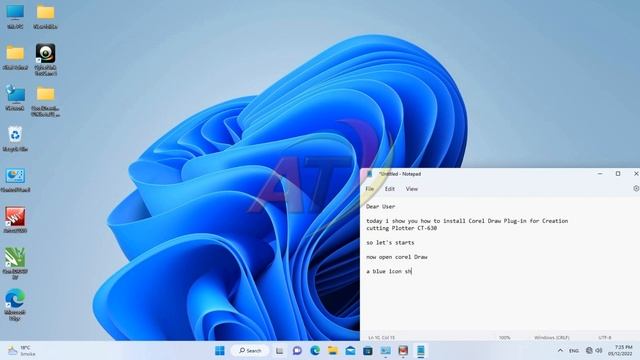640x360 pixels.
Task: Select the green CorelDRAW desktop shortcut
Action: coord(15,263)
